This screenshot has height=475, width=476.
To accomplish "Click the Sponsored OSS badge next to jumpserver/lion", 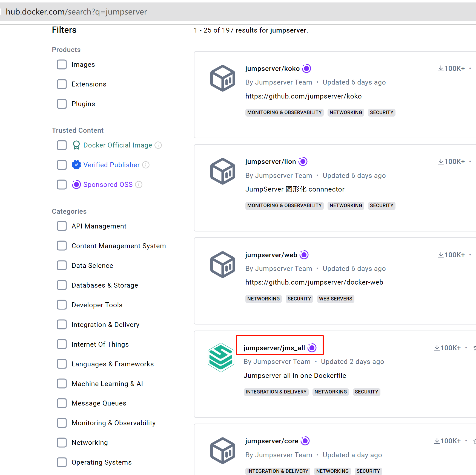I will pos(303,162).
